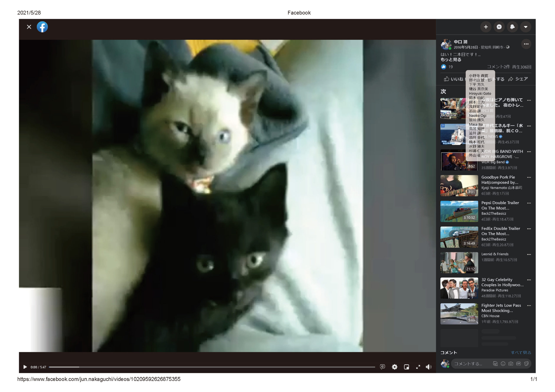Click the video progress bar
This screenshot has height=392, width=555.
tap(212, 367)
